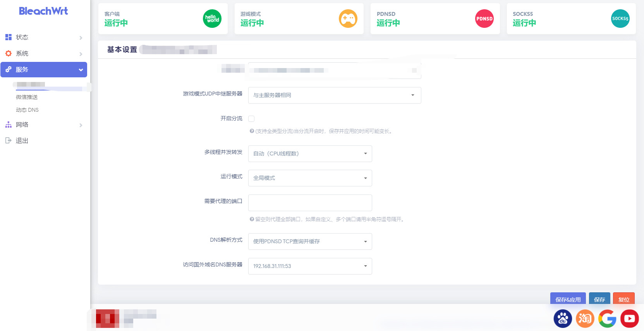
Task: Click the 基本设置 section heading
Action: click(x=122, y=49)
